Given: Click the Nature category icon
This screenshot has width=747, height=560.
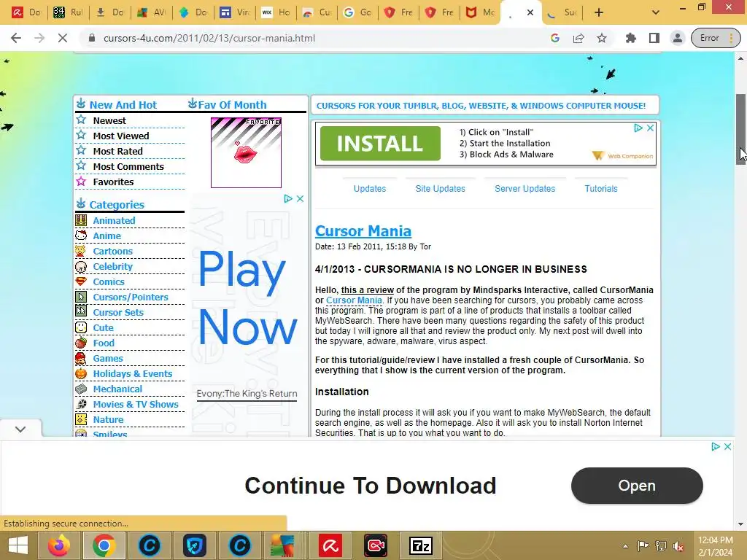Looking at the screenshot, I should pyautogui.click(x=82, y=419).
